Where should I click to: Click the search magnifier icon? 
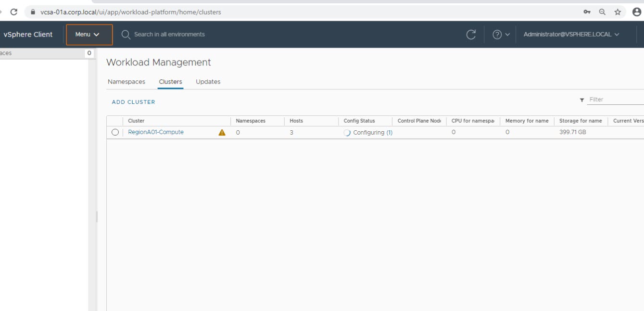point(126,35)
